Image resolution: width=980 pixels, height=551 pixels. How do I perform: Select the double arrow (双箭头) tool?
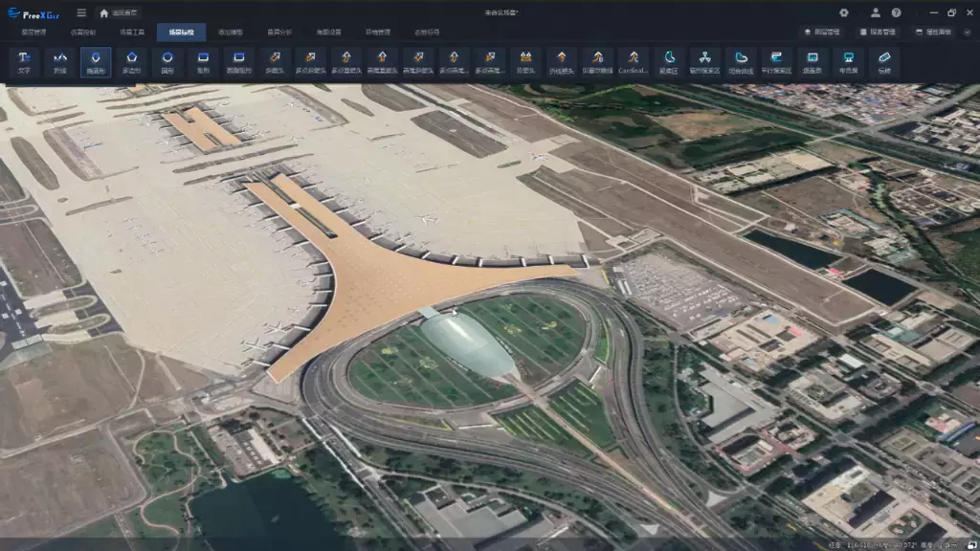click(x=525, y=61)
